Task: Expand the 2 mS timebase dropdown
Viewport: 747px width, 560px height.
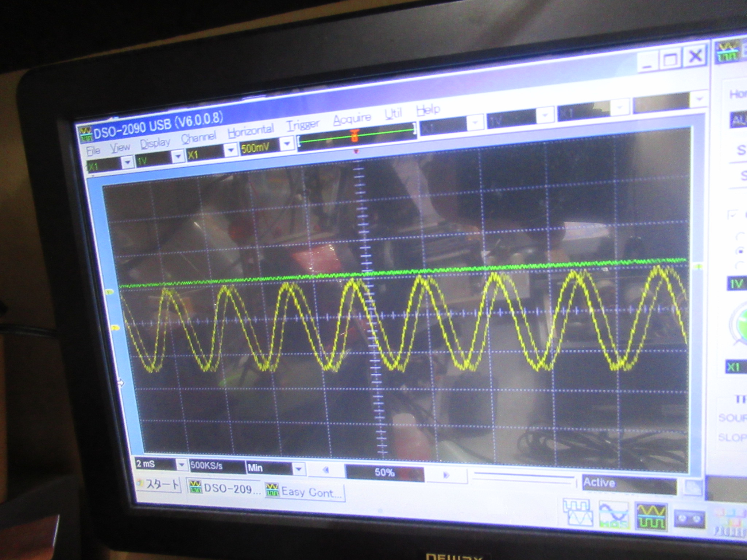Action: (x=181, y=465)
